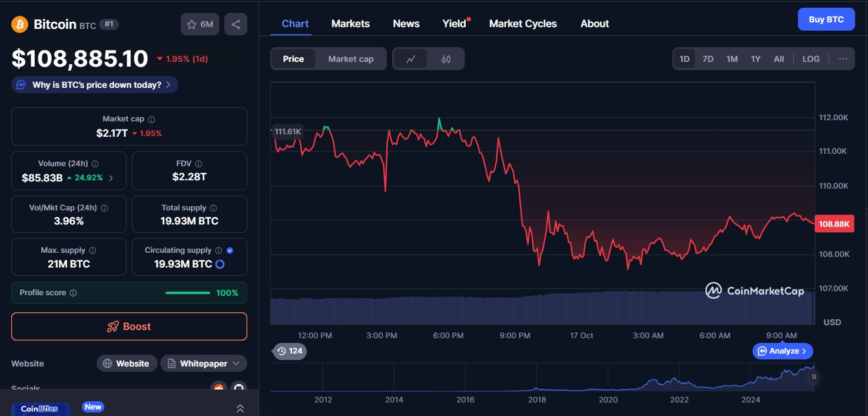Open the three-dot chart options menu

(x=843, y=59)
